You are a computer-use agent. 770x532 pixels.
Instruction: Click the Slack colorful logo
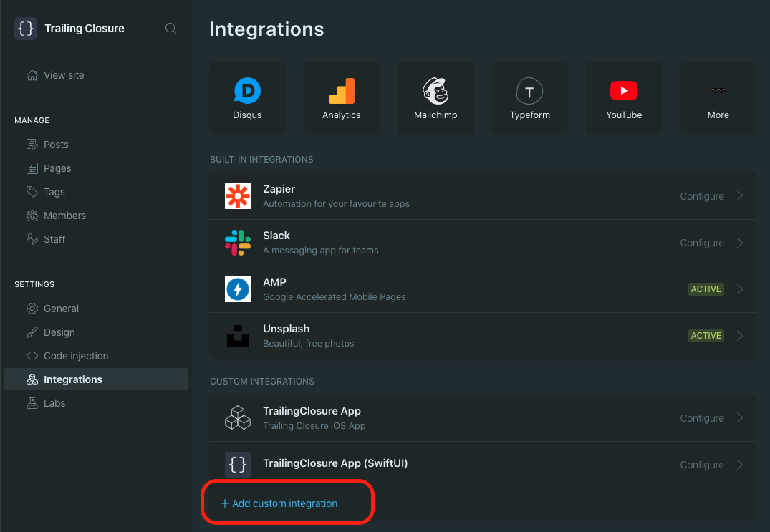[x=238, y=243]
